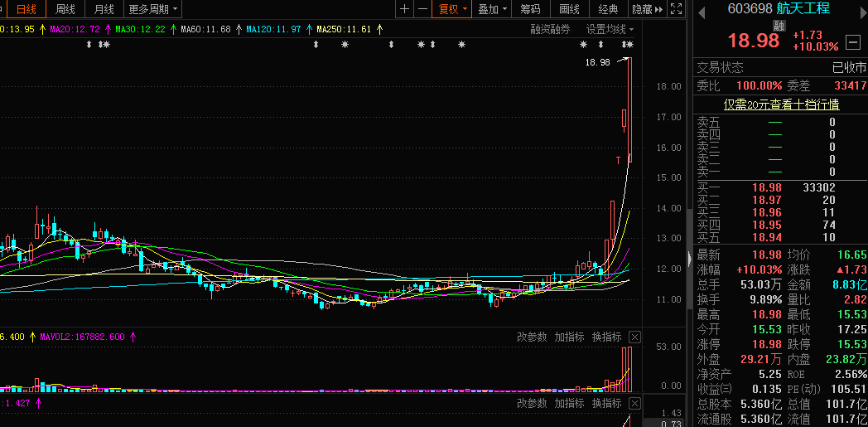
Task: Click the magenta arrow beside MA20
Action: click(108, 29)
